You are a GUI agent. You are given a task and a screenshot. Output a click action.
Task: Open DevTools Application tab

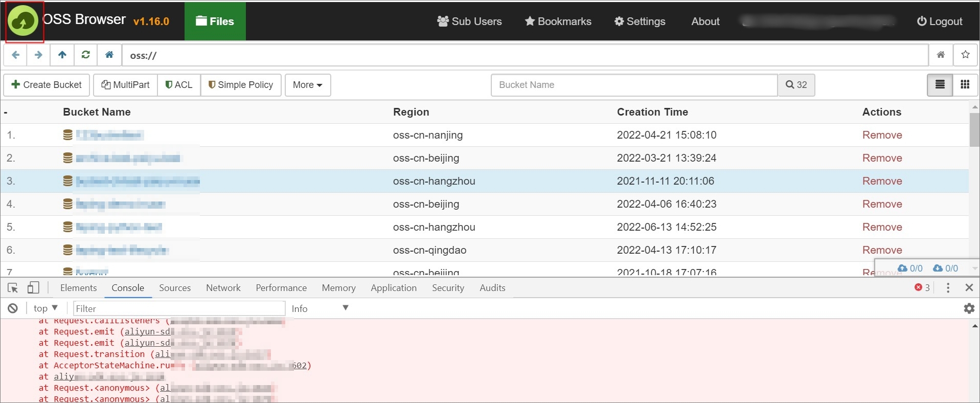point(394,288)
